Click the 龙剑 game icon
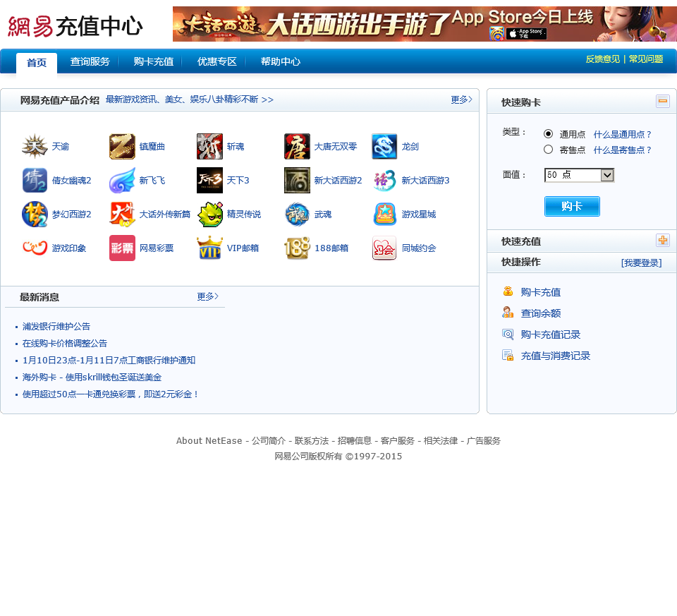Viewport: 677px width, 616px height. click(x=384, y=147)
